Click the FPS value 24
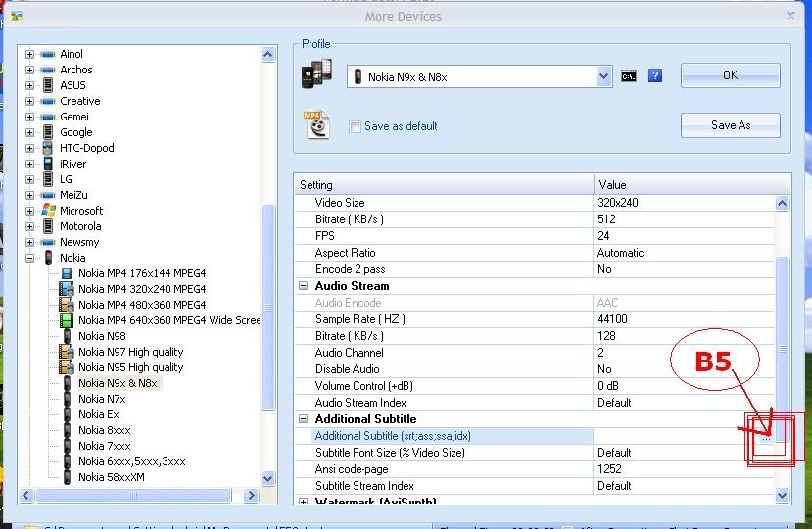Viewport: 812px width, 529px height. (x=603, y=236)
